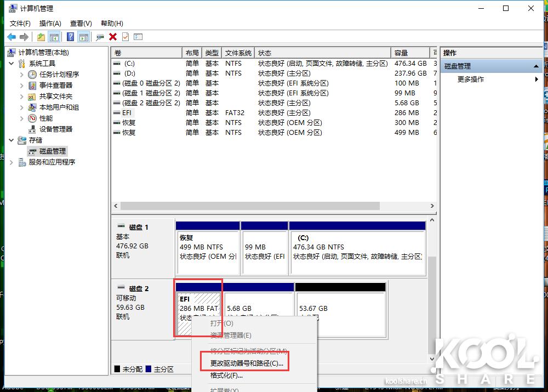Viewport: 548px width, 392px height.
Task: Click the back navigation arrow in the toolbar
Action: click(x=12, y=37)
